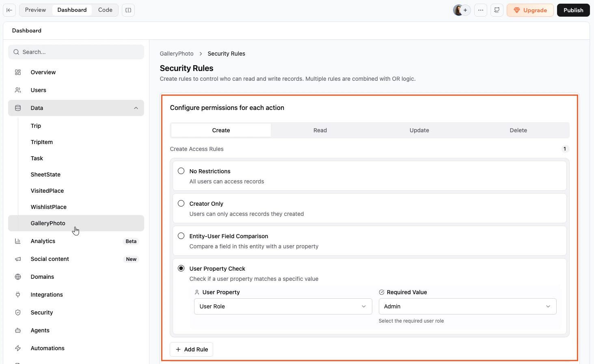
Task: Click the GitHub icon in the top bar
Action: 497,10
